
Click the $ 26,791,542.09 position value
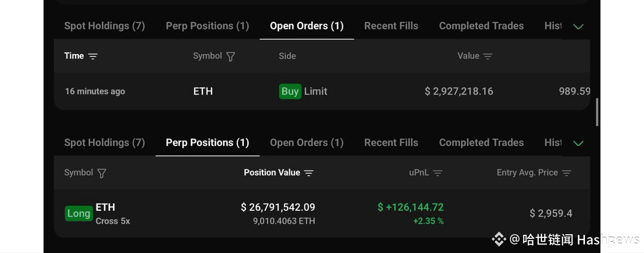pyautogui.click(x=278, y=207)
